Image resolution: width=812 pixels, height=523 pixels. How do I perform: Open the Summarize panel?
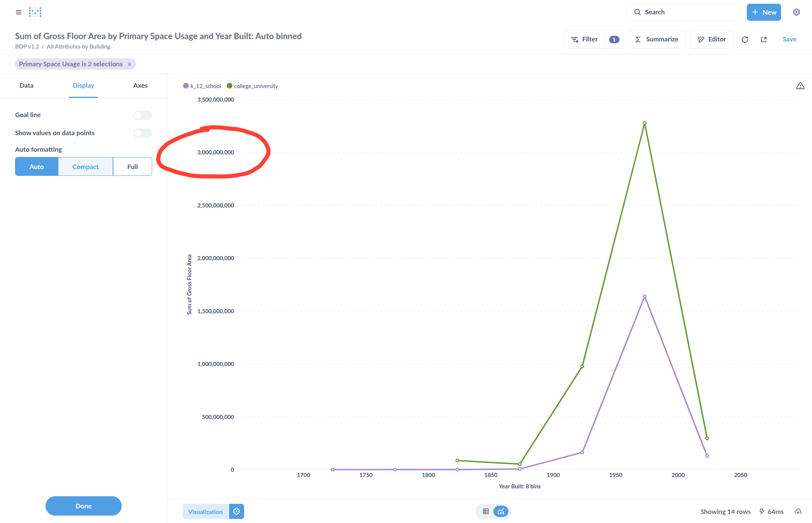(x=656, y=40)
